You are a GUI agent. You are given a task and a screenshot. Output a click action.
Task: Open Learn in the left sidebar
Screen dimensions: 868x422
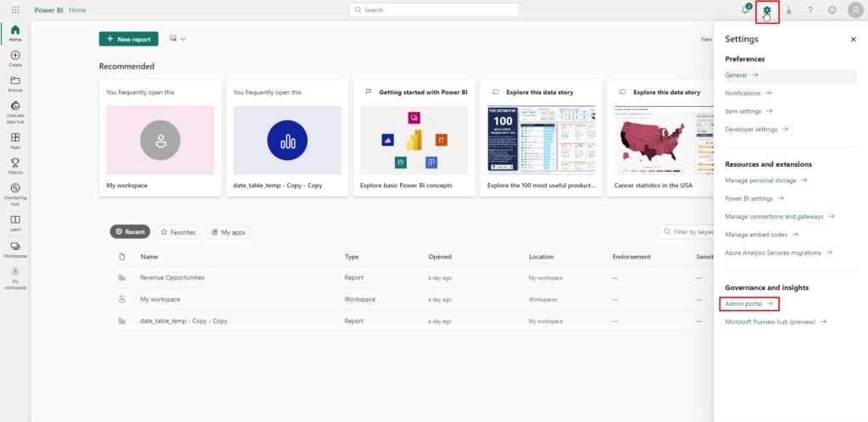pos(15,223)
